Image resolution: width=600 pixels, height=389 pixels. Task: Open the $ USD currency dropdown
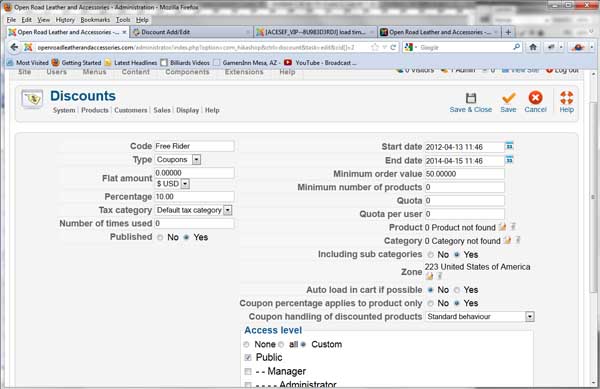pos(172,184)
